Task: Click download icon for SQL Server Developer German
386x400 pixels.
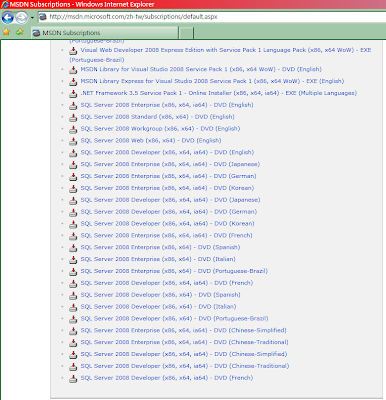Action: [x=73, y=212]
